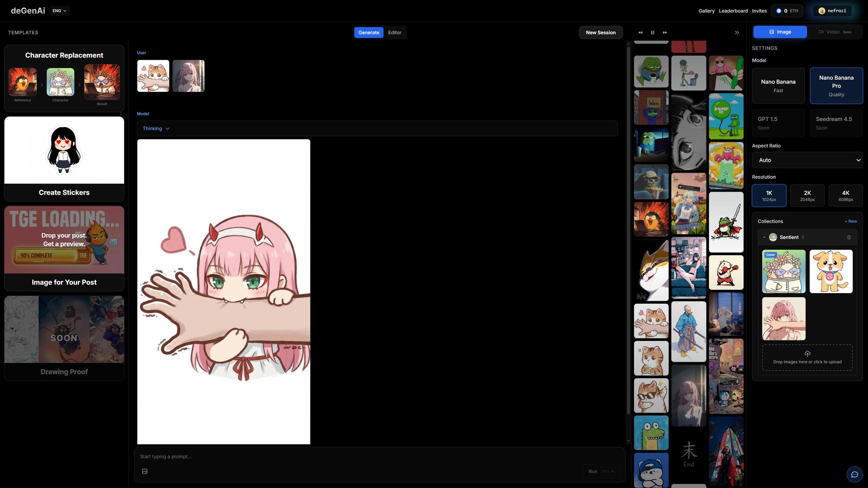Image resolution: width=868 pixels, height=488 pixels.
Task: Click the New Session button
Action: pyautogui.click(x=601, y=33)
